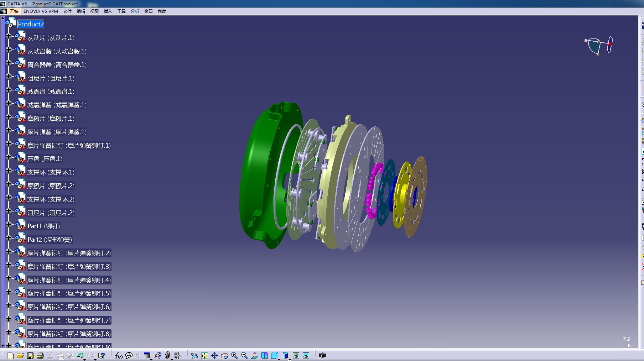Expand the 压盘 (压盘.1) node
The height and width of the screenshot is (361, 644).
pyautogui.click(x=9, y=157)
